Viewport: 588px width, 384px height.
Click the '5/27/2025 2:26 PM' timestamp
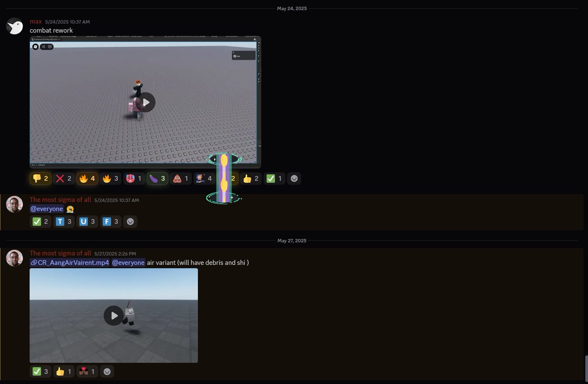[x=115, y=254]
